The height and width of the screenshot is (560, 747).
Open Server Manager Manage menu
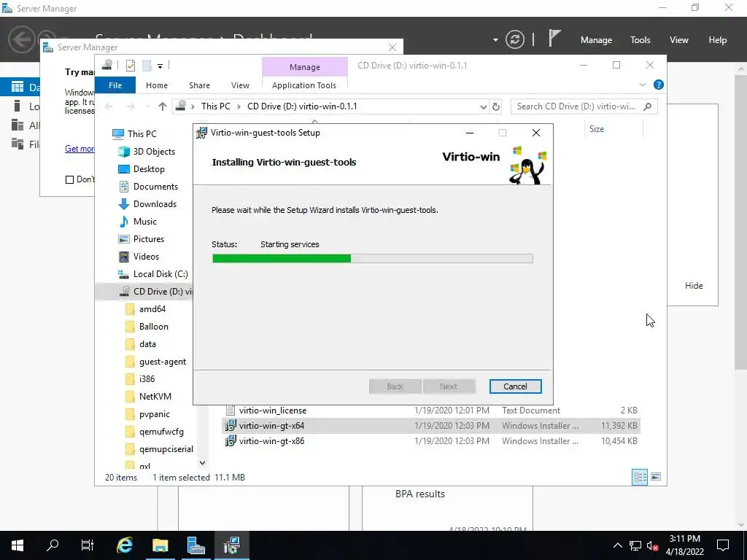click(596, 40)
